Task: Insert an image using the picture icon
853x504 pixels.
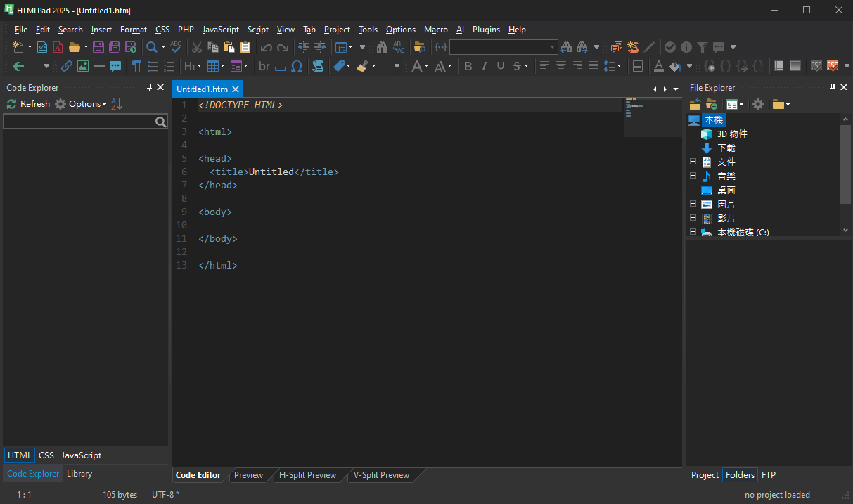Action: (x=83, y=66)
